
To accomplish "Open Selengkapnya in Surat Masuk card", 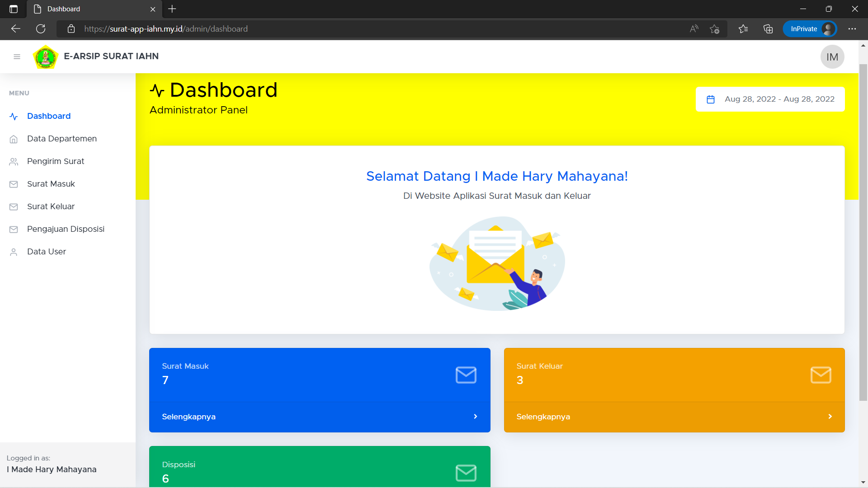I will (189, 417).
